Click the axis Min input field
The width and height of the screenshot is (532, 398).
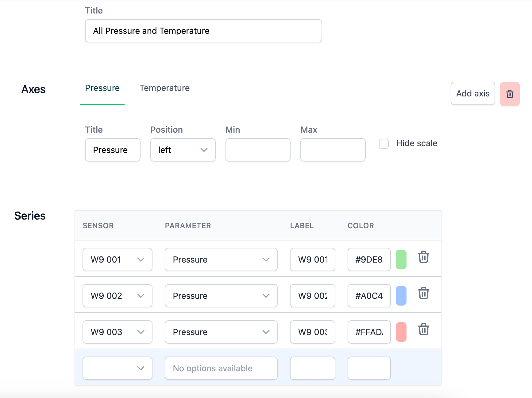(x=258, y=150)
